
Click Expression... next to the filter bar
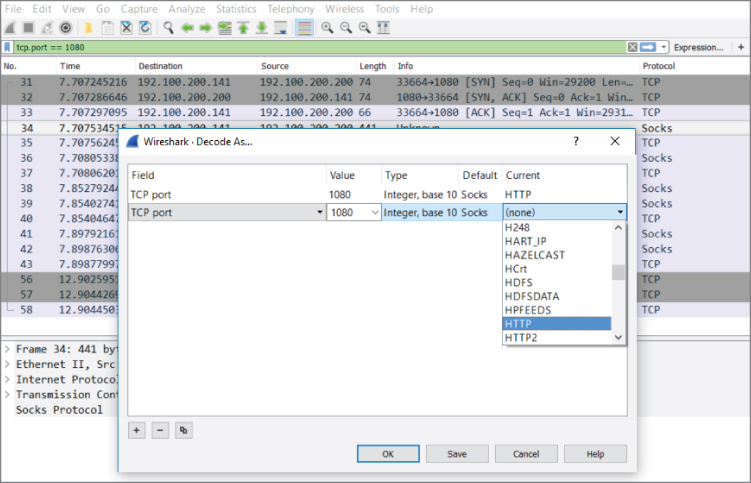[x=698, y=47]
